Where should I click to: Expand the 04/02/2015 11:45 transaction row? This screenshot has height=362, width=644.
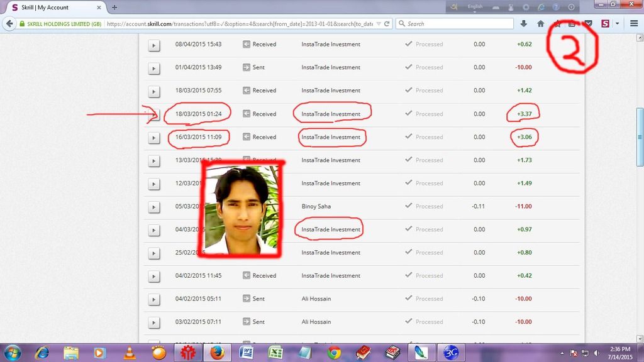point(153,277)
